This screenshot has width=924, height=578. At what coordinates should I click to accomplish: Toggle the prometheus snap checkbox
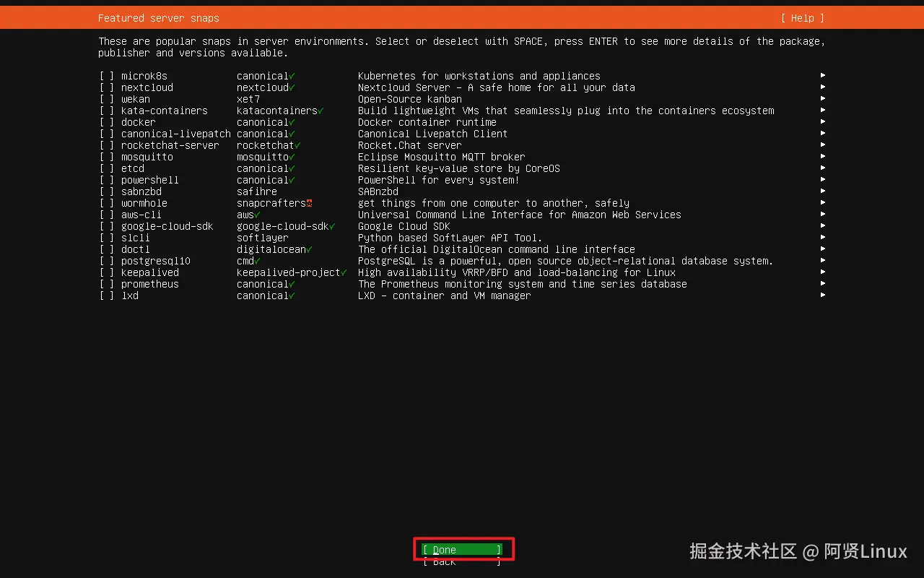click(x=107, y=284)
